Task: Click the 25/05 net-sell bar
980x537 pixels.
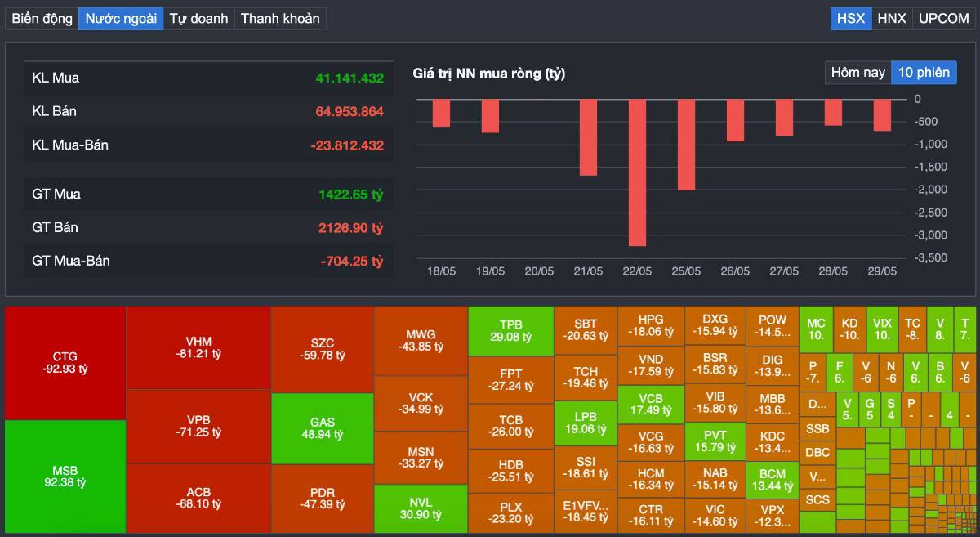Action: [x=686, y=145]
